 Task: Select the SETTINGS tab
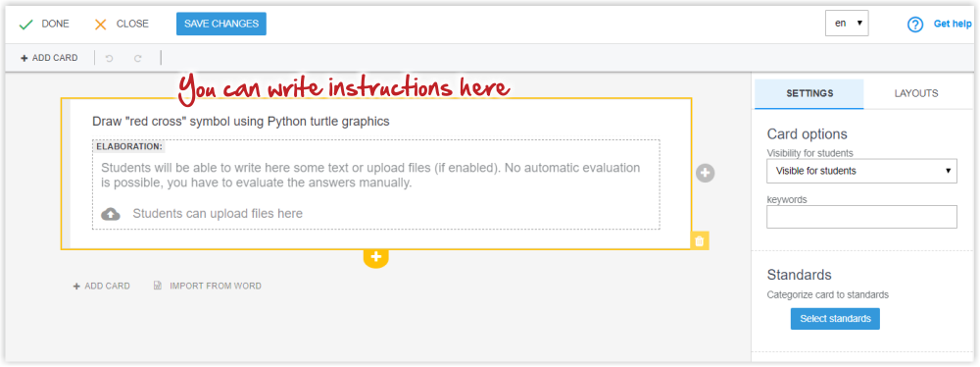[809, 93]
